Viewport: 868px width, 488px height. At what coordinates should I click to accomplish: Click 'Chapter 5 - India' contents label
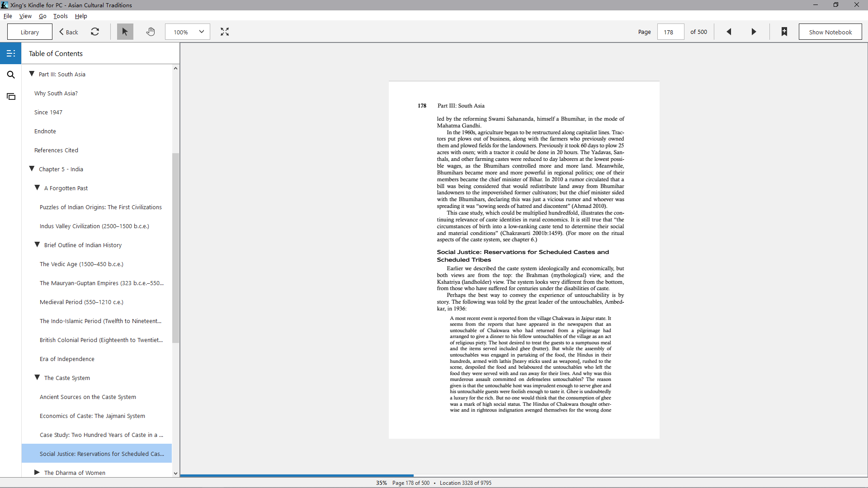tap(61, 169)
